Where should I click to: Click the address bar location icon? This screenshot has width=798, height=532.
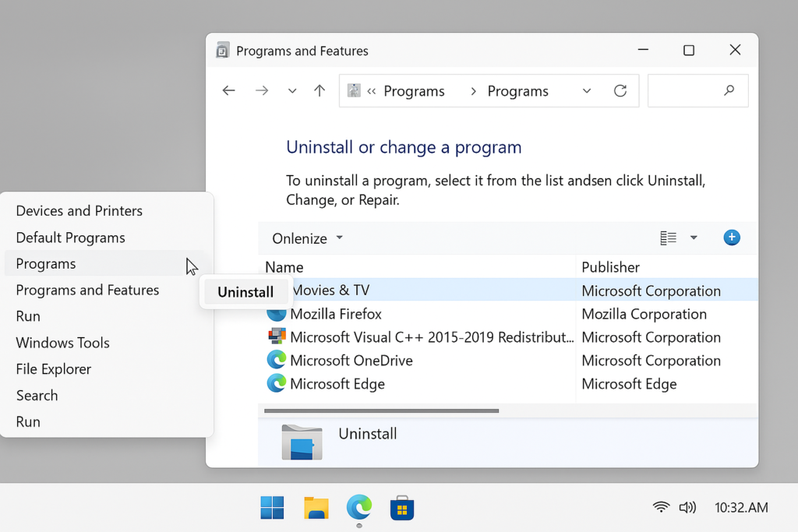[x=354, y=90]
